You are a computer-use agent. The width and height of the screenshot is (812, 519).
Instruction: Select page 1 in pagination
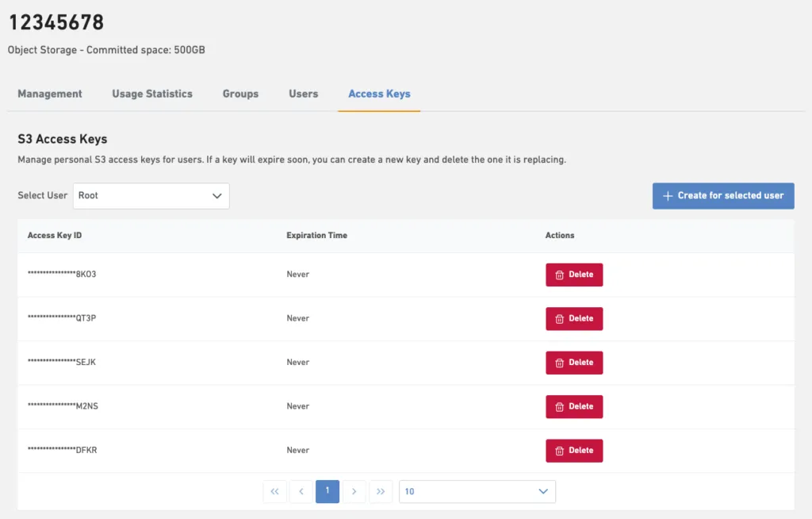click(327, 491)
